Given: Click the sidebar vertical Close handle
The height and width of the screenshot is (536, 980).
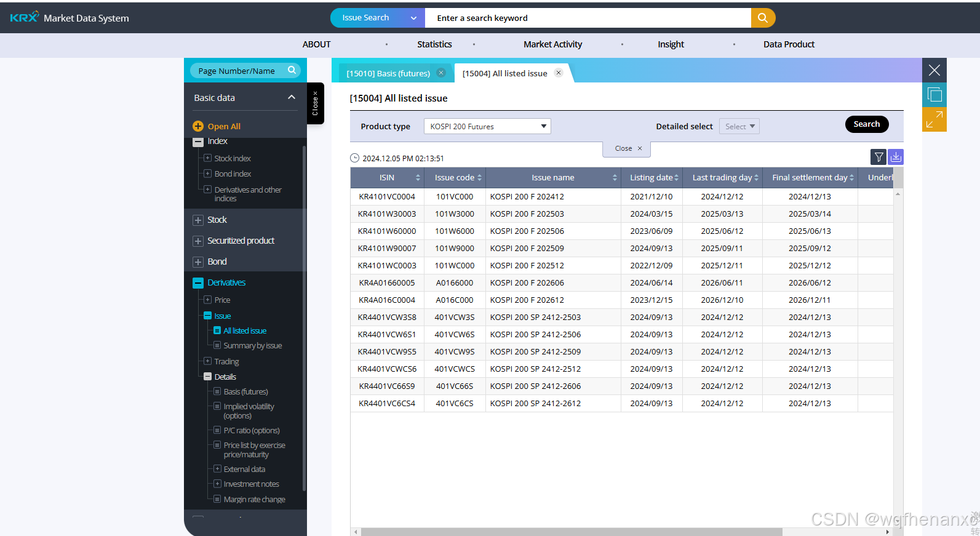Looking at the screenshot, I should pyautogui.click(x=315, y=103).
